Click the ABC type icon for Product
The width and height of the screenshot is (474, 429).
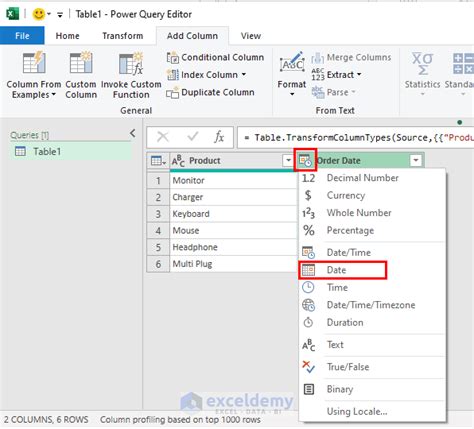178,161
